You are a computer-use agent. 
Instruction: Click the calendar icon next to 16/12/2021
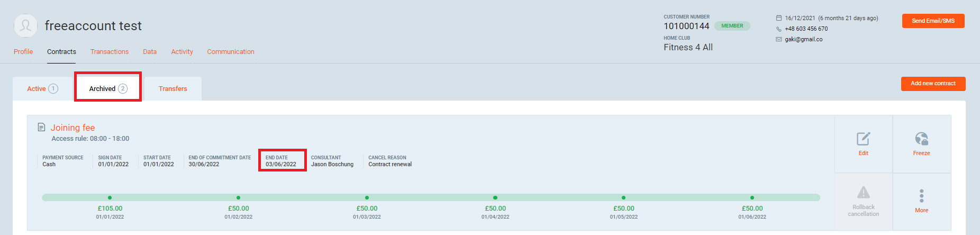tap(778, 18)
